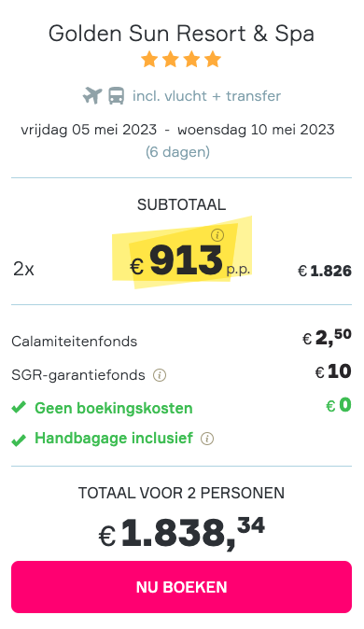Click the green checkmark beside Handbagage inclusief
Screen dimensions: 364x629
pyautogui.click(x=19, y=440)
